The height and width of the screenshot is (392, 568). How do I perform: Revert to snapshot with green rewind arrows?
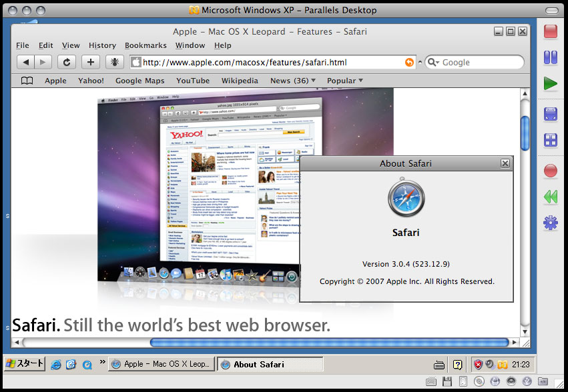(x=550, y=197)
